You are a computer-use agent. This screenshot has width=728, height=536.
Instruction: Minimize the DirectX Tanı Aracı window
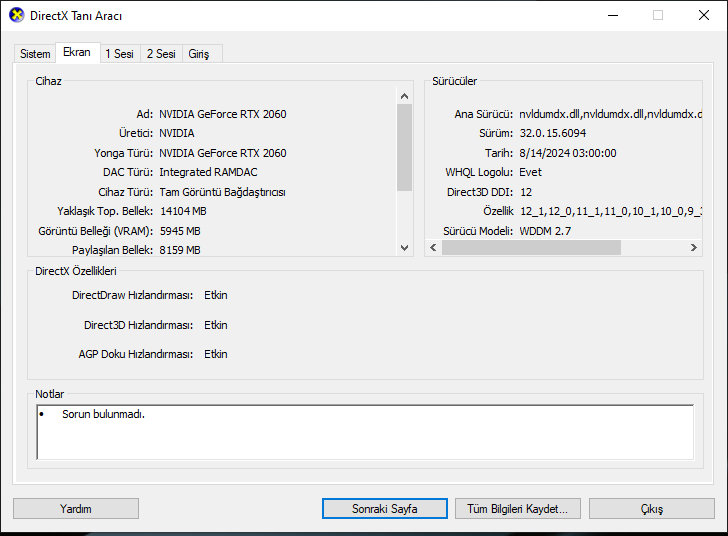coord(613,15)
